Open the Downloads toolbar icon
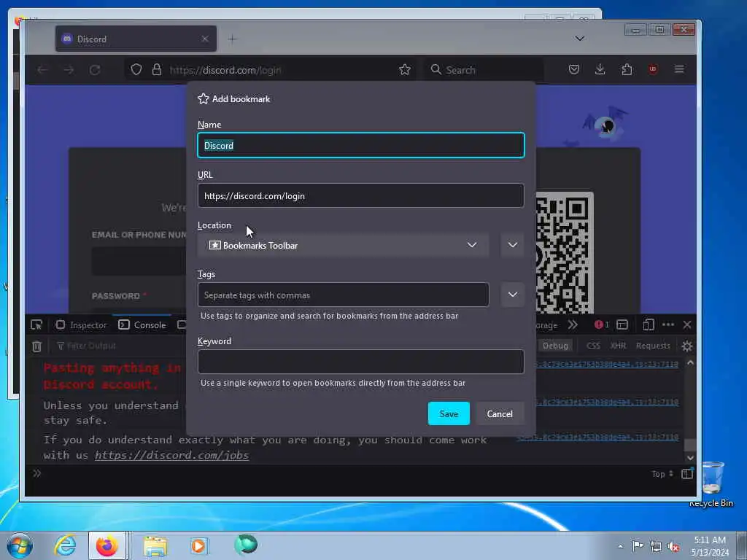This screenshot has height=560, width=747. pyautogui.click(x=600, y=69)
